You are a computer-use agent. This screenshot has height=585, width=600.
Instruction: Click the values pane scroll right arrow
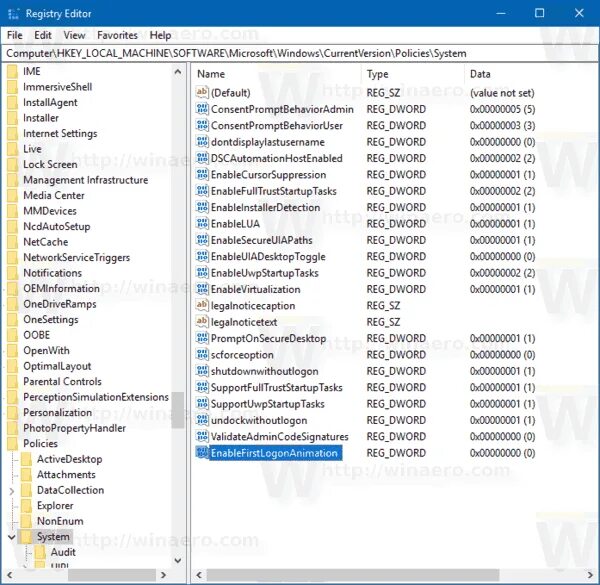(x=590, y=575)
